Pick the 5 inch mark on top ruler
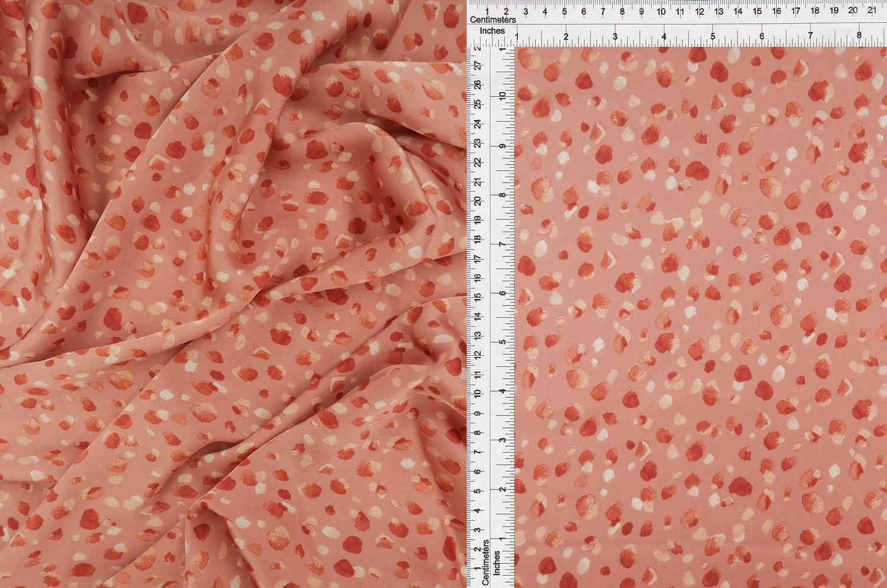 click(x=713, y=37)
